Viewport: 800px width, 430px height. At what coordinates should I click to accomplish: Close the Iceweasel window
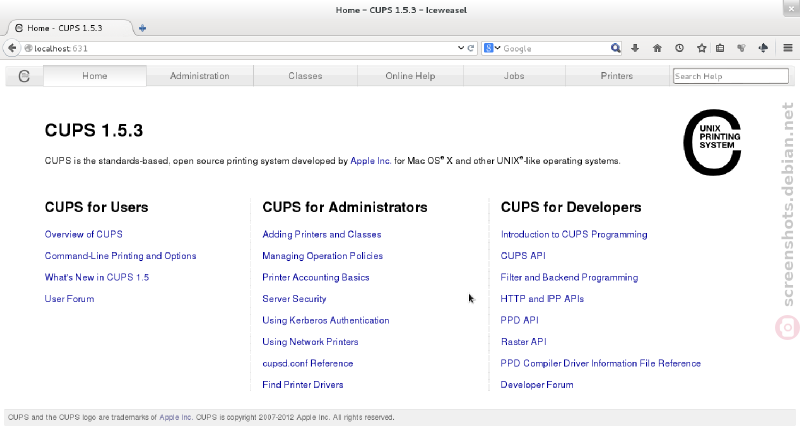coord(791,9)
